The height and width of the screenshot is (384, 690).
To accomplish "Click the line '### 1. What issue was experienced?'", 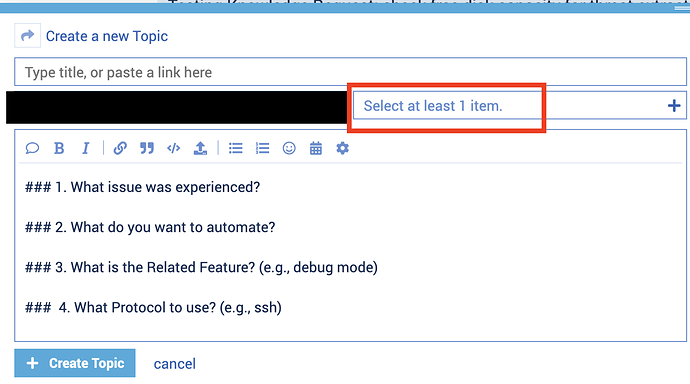I will (143, 187).
